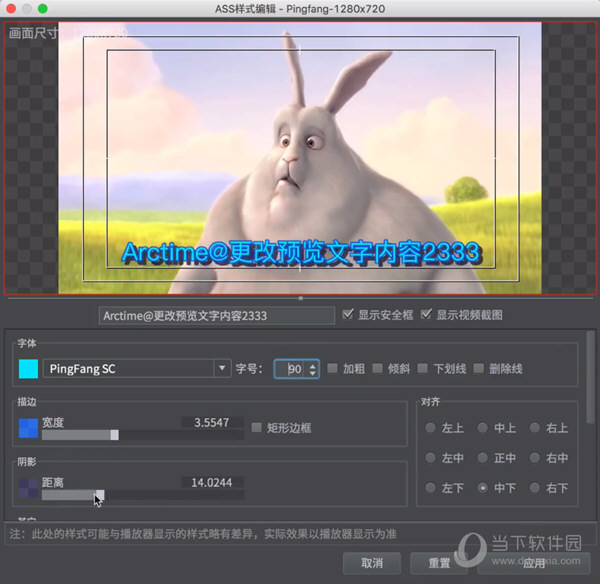Viewport: 600px width, 584px height.
Task: Select the 正中 alignment radio button
Action: (x=483, y=457)
